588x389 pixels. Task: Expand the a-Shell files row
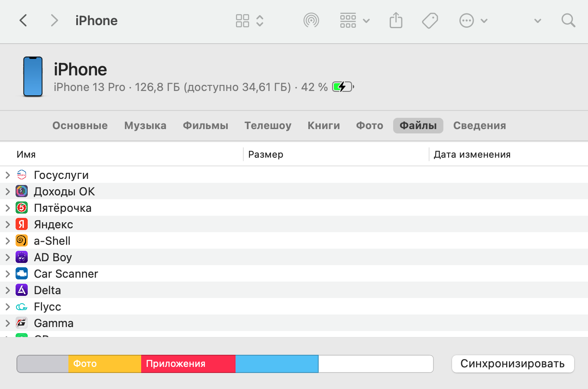(7, 241)
